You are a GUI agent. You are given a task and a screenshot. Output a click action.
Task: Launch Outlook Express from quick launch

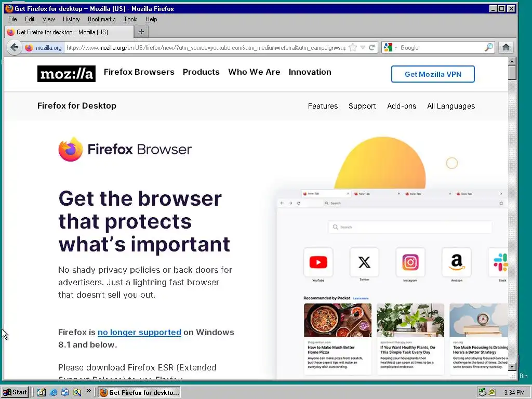coord(65,392)
